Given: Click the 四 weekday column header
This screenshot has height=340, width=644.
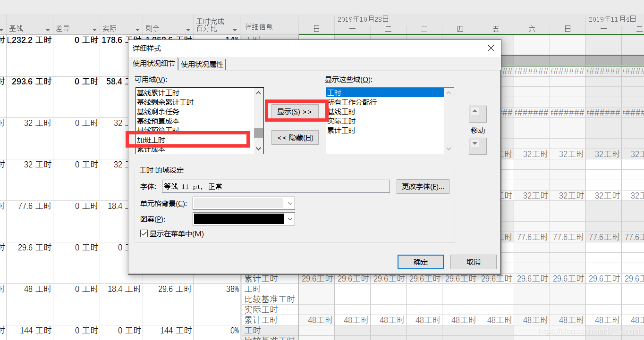Looking at the screenshot, I should pos(460,29).
